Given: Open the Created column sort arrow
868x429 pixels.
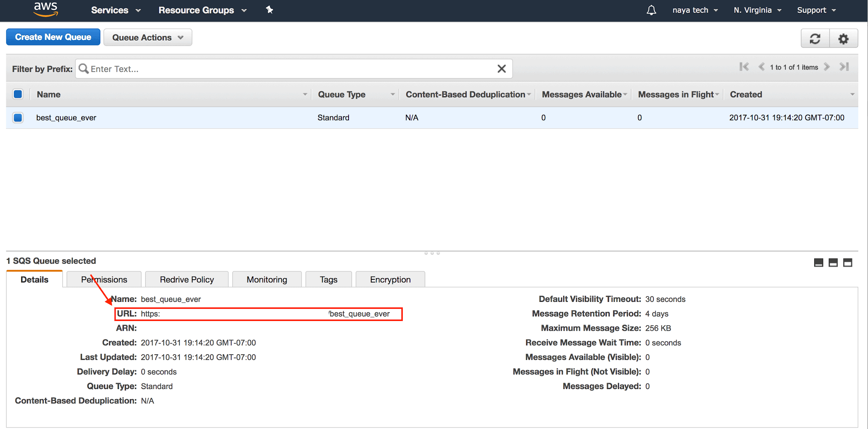Looking at the screenshot, I should point(852,94).
